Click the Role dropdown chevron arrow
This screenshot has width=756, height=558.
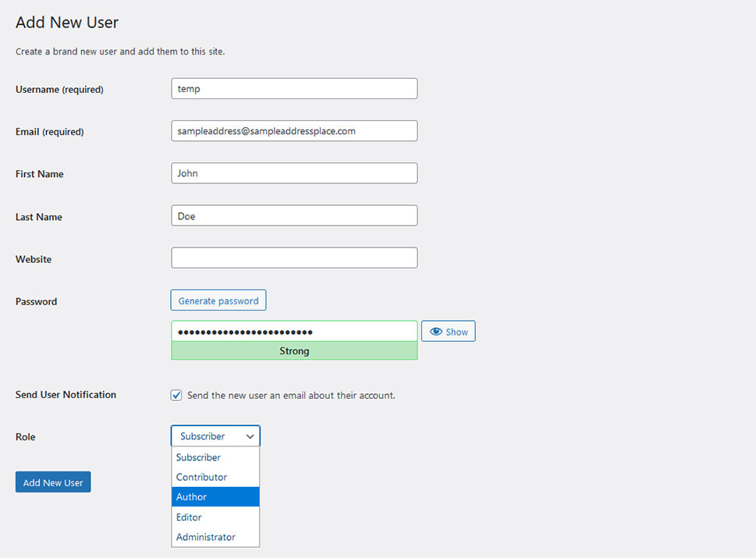[x=250, y=436]
